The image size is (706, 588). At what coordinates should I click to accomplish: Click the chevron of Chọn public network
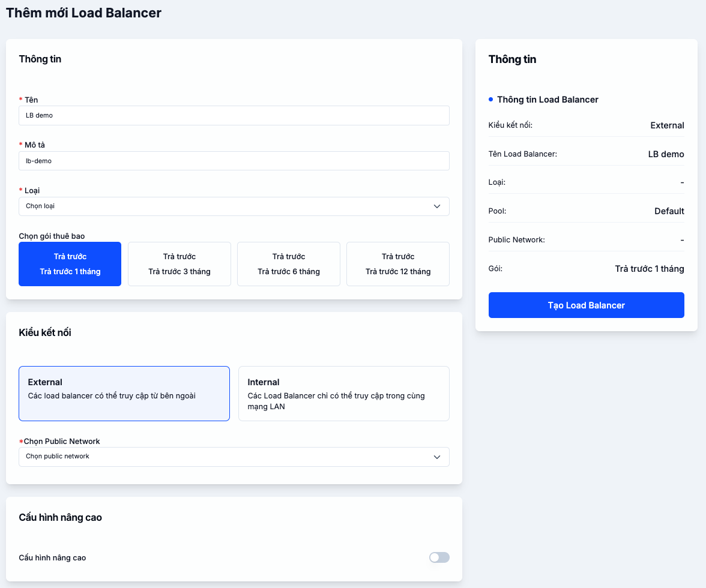pos(437,457)
